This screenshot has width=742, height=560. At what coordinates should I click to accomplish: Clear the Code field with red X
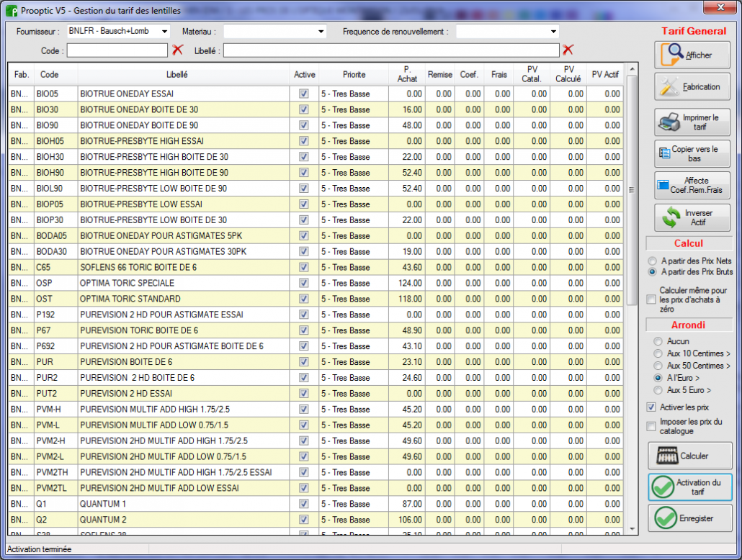(177, 50)
